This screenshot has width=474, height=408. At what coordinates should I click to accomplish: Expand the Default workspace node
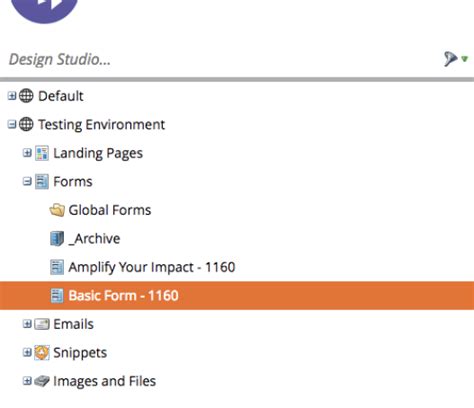coord(12,96)
